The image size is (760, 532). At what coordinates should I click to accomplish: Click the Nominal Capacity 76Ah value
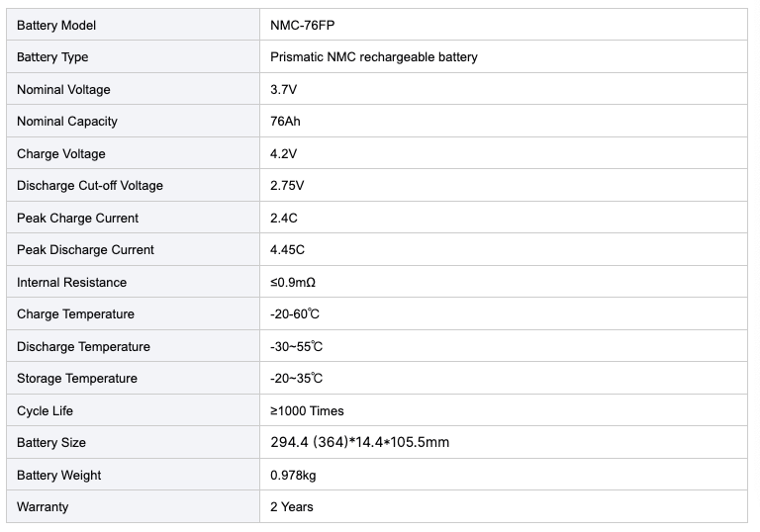coord(285,121)
